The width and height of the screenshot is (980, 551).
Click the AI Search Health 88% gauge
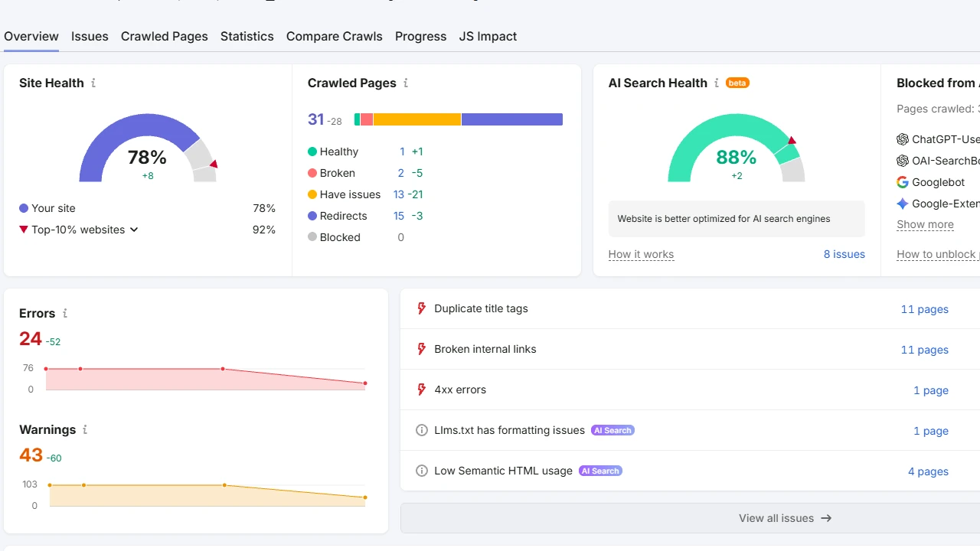737,148
